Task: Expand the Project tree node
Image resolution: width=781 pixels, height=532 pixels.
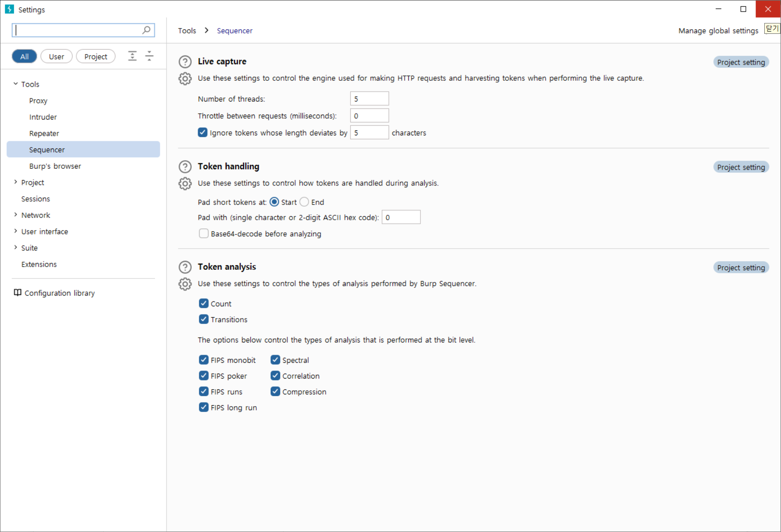Action: [16, 182]
